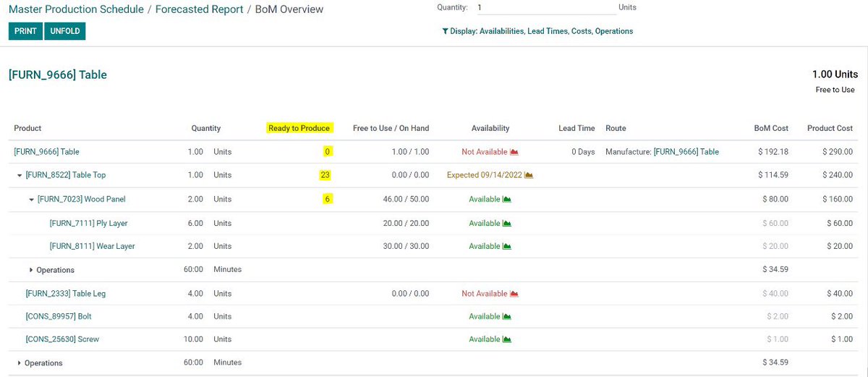Image resolution: width=868 pixels, height=377 pixels.
Task: Click the 20.00 / 20.00 Ply Layer stock
Action: click(406, 224)
